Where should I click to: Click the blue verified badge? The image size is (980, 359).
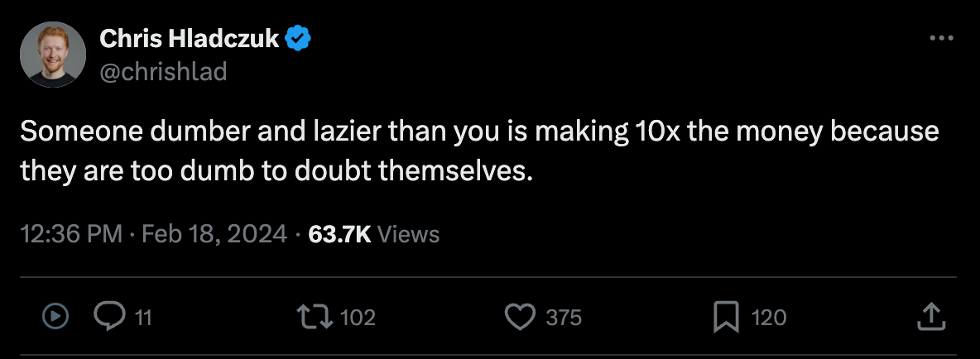(x=298, y=38)
